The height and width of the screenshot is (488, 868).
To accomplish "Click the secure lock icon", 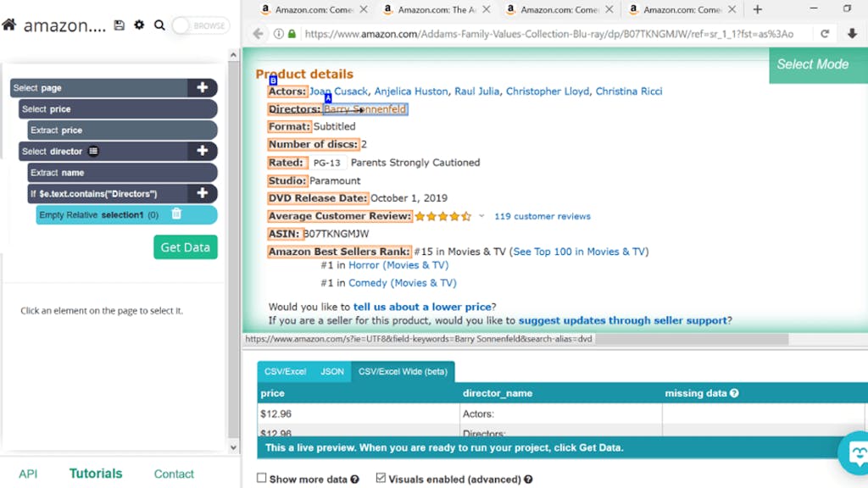I will tap(292, 34).
